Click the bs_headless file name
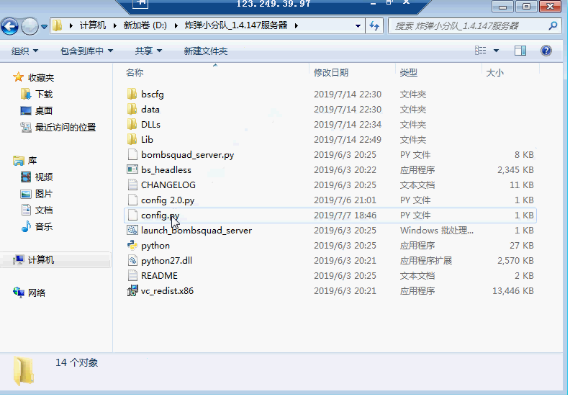The width and height of the screenshot is (568, 395). [x=166, y=170]
